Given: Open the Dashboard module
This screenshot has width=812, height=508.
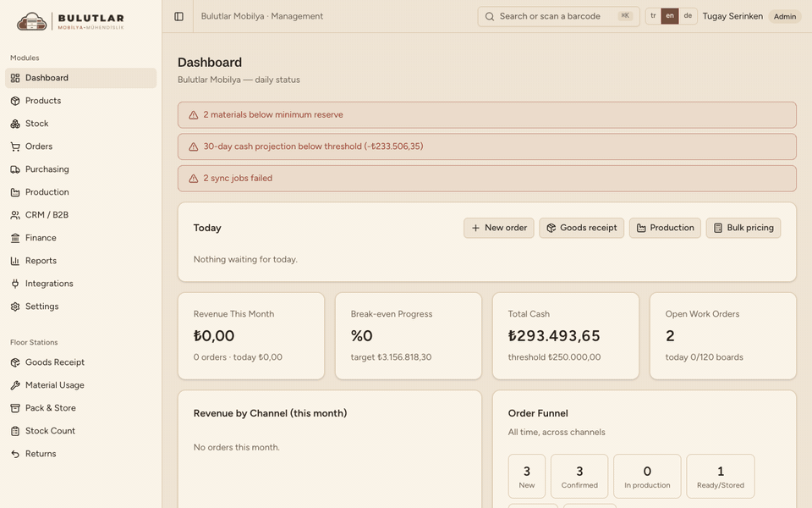Looking at the screenshot, I should [81, 78].
